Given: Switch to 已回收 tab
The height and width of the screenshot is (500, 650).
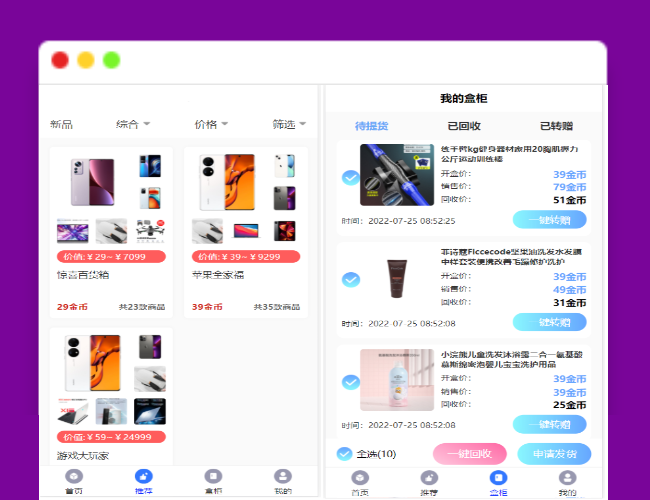Looking at the screenshot, I should 464,126.
